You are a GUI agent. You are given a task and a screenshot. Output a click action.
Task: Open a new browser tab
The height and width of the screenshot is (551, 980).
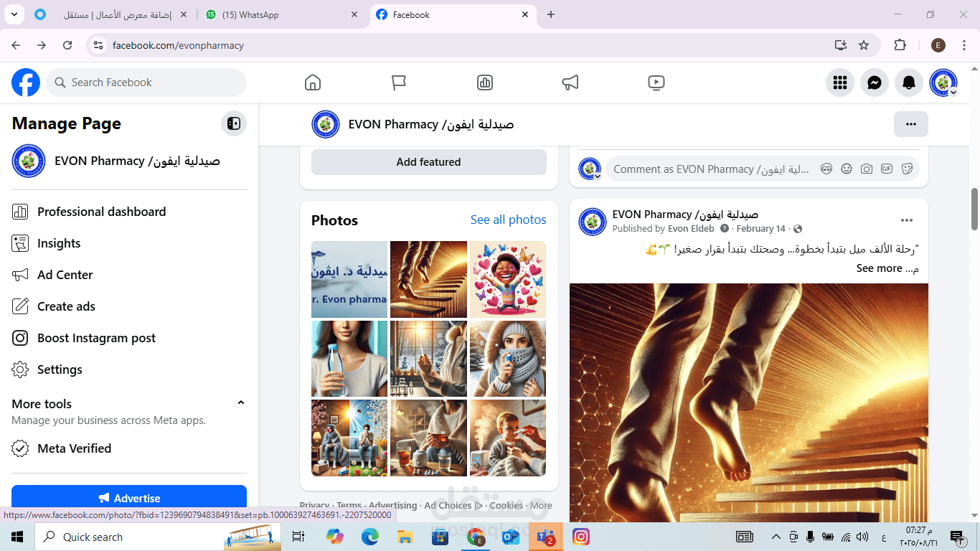551,14
